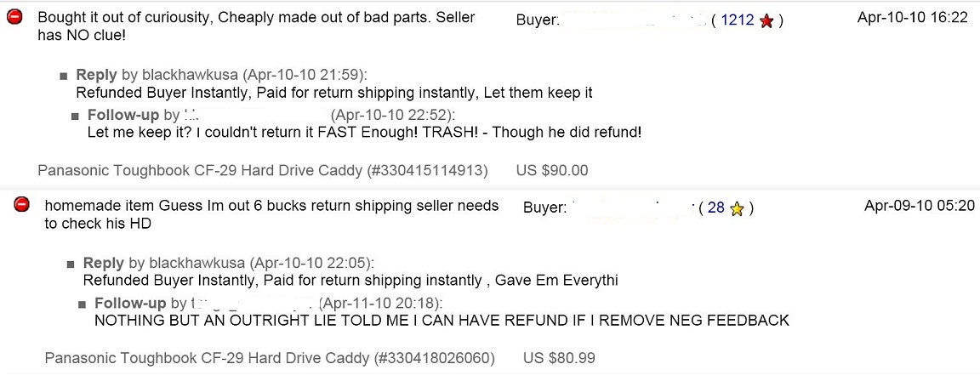Click the Apr-10-10 16:22 timestamp

tap(912, 18)
